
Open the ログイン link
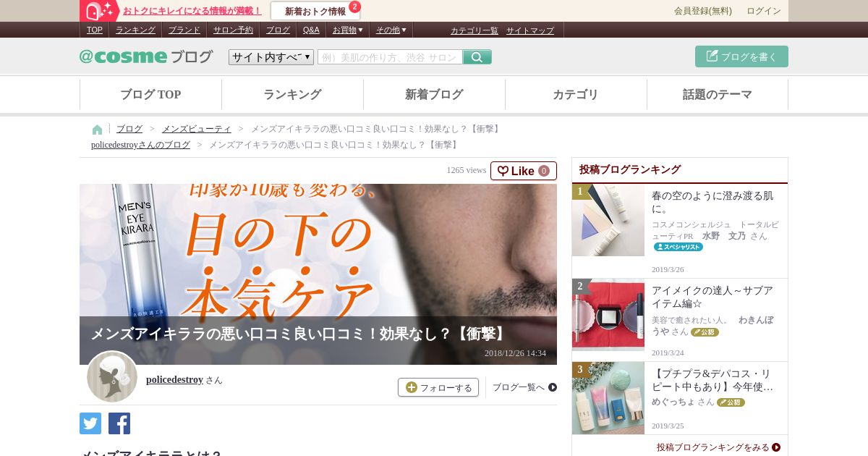click(x=764, y=11)
